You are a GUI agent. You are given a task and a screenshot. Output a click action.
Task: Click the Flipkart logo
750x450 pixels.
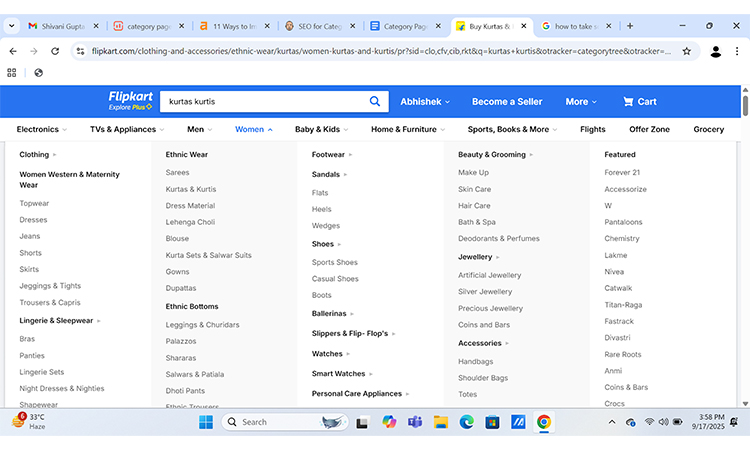coord(129,98)
